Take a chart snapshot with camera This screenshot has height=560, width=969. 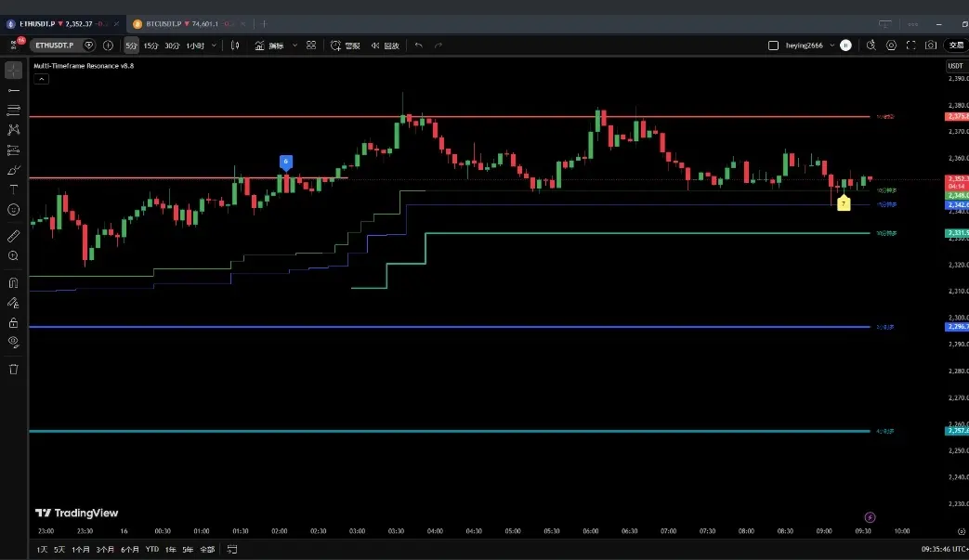931,46
